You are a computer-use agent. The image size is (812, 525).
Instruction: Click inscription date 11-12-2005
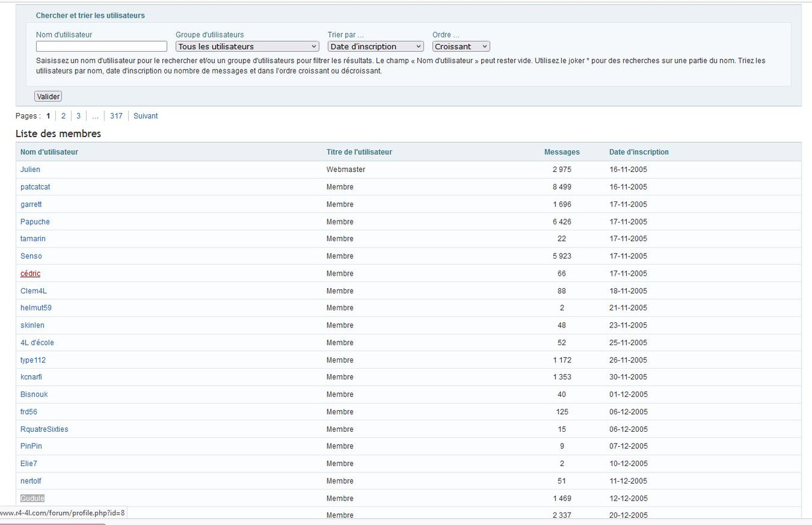(628, 481)
